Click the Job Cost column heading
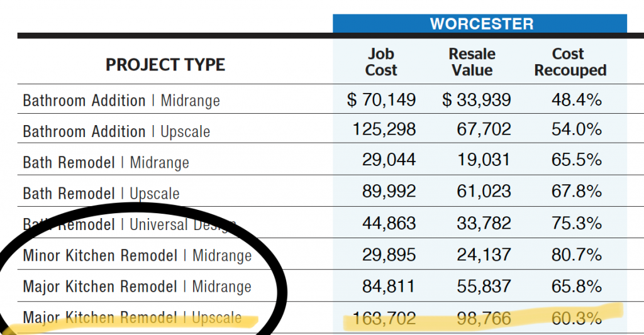This screenshot has width=644, height=335. coord(380,62)
